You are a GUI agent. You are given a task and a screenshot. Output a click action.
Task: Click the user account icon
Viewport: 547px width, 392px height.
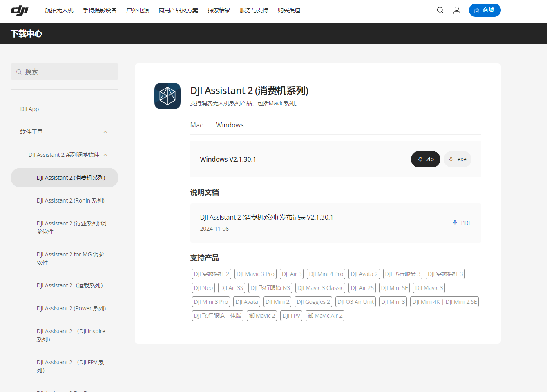point(457,10)
